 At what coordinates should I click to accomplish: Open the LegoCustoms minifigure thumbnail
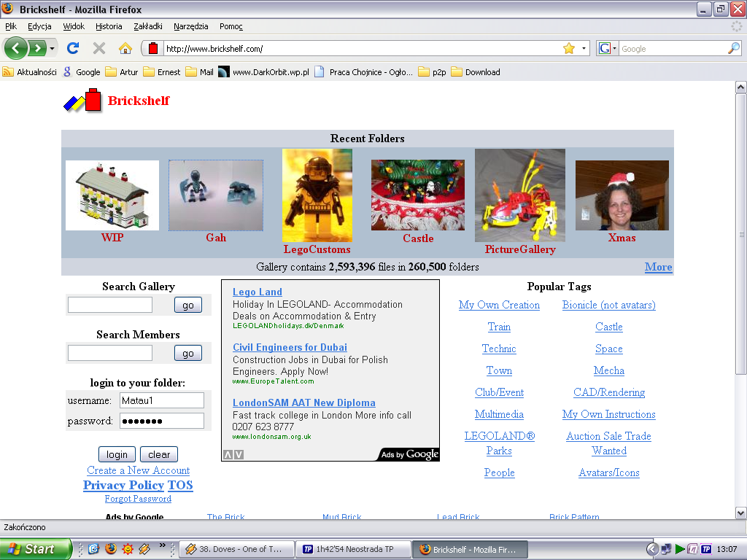click(317, 195)
